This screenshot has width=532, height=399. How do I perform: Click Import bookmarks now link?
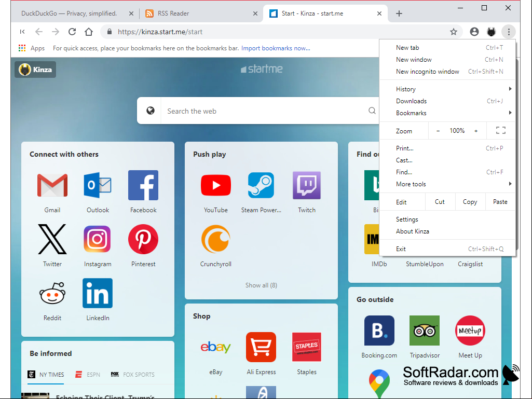tap(276, 48)
